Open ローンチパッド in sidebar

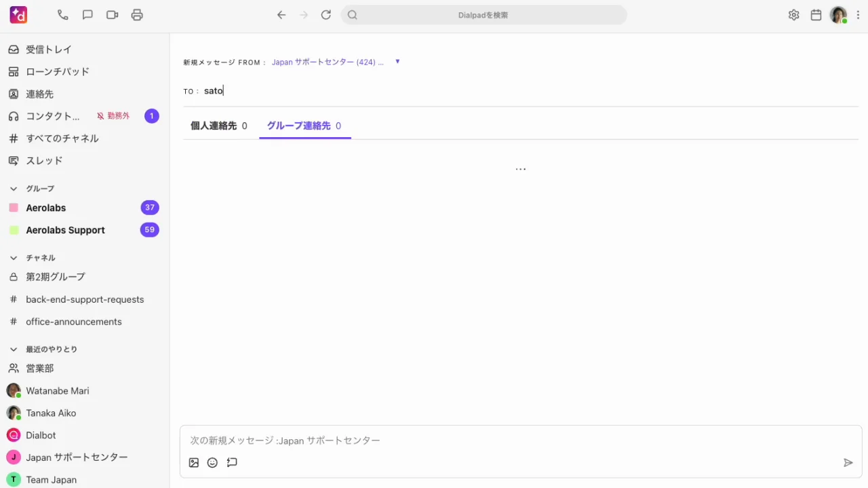pos(58,72)
